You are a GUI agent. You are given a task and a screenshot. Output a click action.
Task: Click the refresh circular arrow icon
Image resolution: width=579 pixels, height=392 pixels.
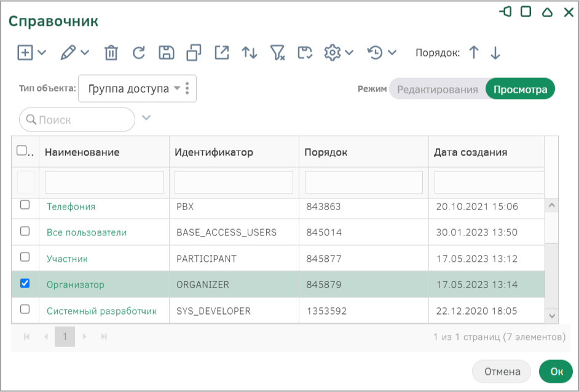139,53
